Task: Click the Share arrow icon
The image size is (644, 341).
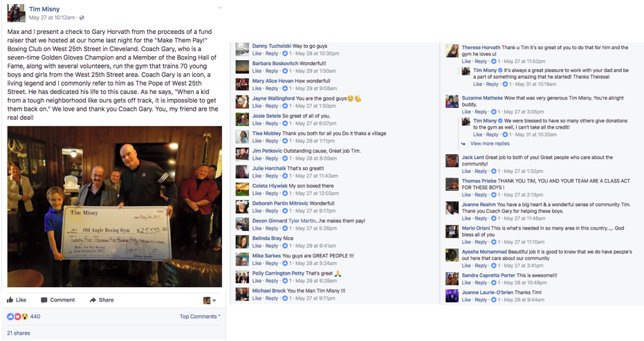Action: pos(93,300)
